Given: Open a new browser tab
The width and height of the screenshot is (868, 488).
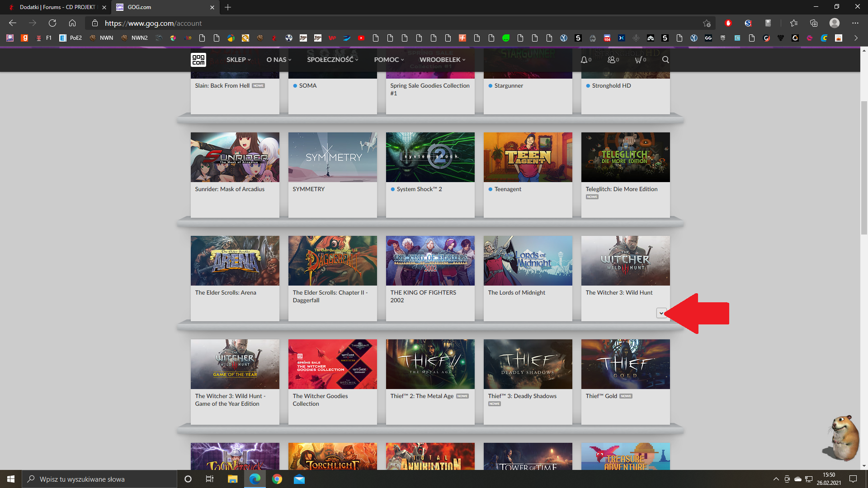Looking at the screenshot, I should point(228,7).
